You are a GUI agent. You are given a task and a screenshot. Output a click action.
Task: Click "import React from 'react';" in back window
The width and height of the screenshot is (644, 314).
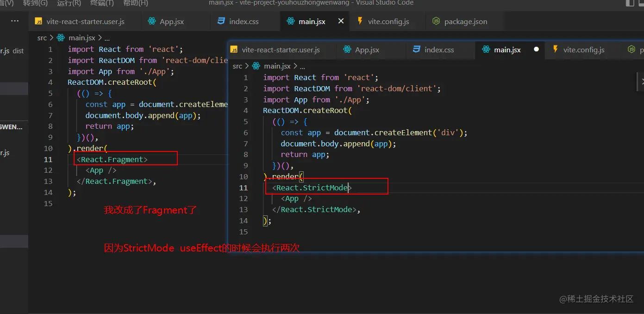coord(125,49)
